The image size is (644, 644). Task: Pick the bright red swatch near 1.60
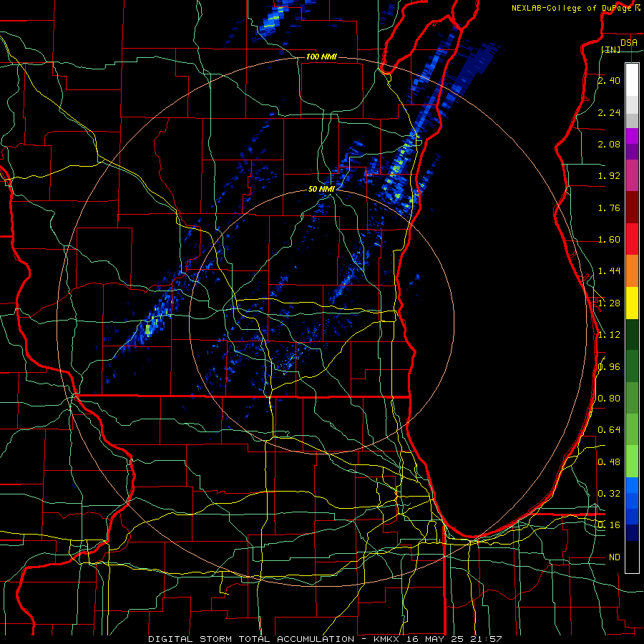tap(632, 239)
